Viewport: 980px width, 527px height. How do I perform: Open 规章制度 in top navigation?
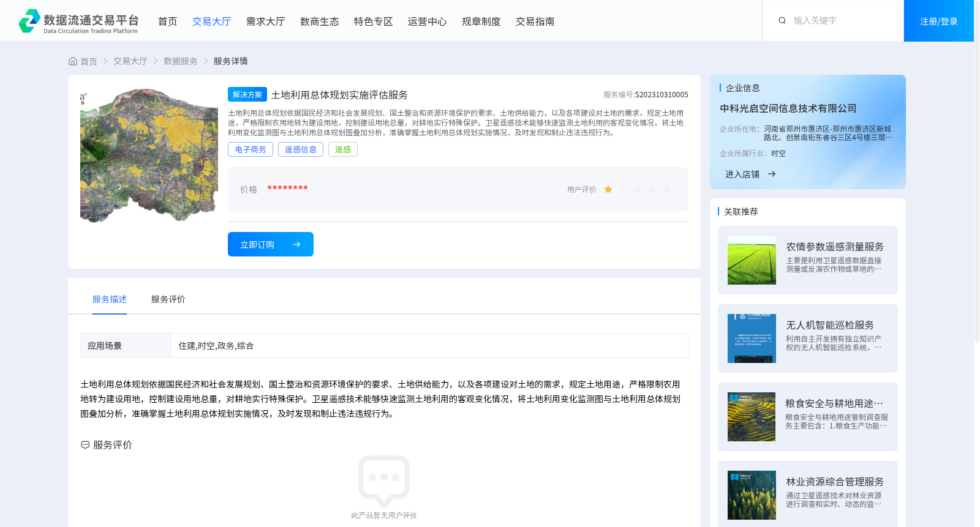pos(481,21)
